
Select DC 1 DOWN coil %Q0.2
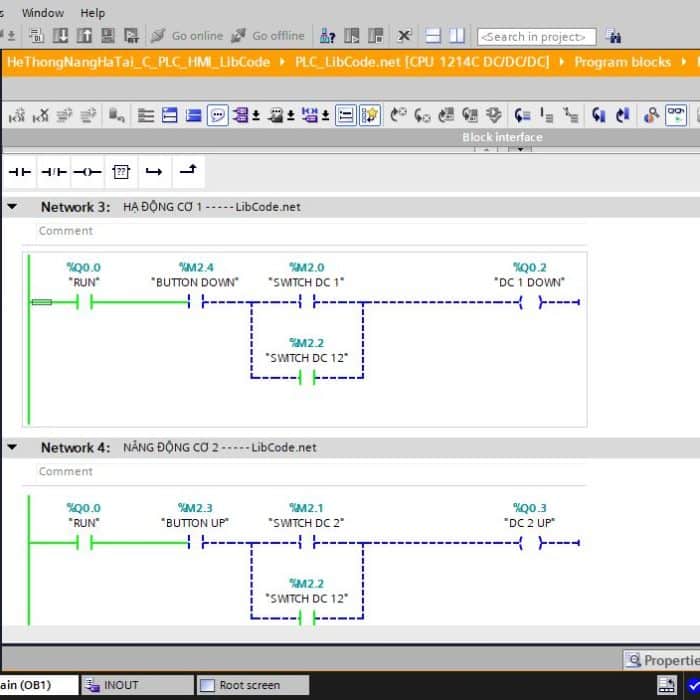coord(530,302)
